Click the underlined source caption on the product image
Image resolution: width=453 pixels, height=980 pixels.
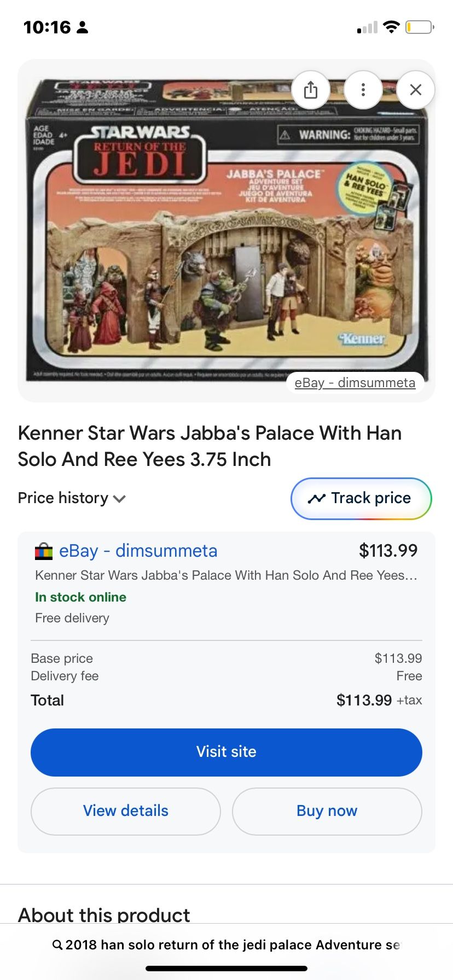click(x=355, y=383)
